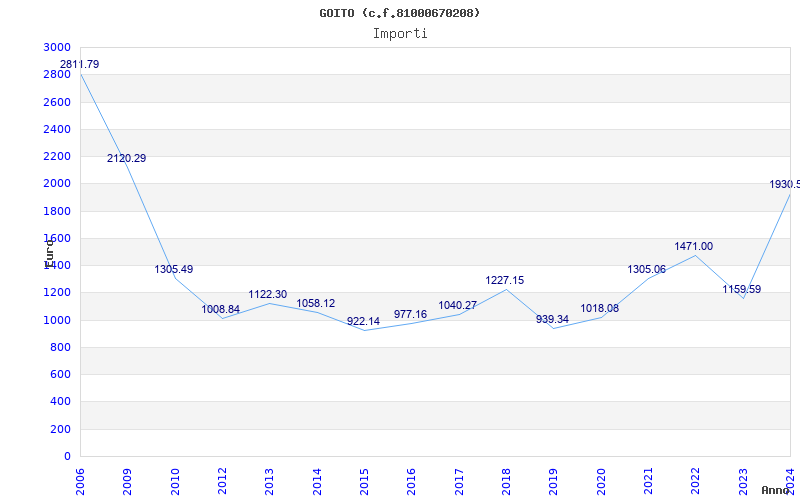The height and width of the screenshot is (500, 800).
Task: Click the Euro y-axis title
Action: (49, 252)
